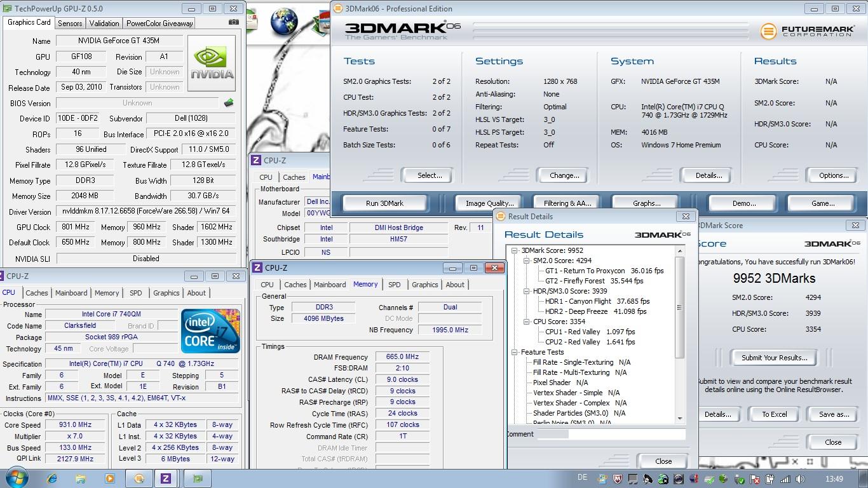Viewport: 868px width, 488px height.
Task: Open About tab in the bottom-left CPU-Z window
Action: (196, 293)
